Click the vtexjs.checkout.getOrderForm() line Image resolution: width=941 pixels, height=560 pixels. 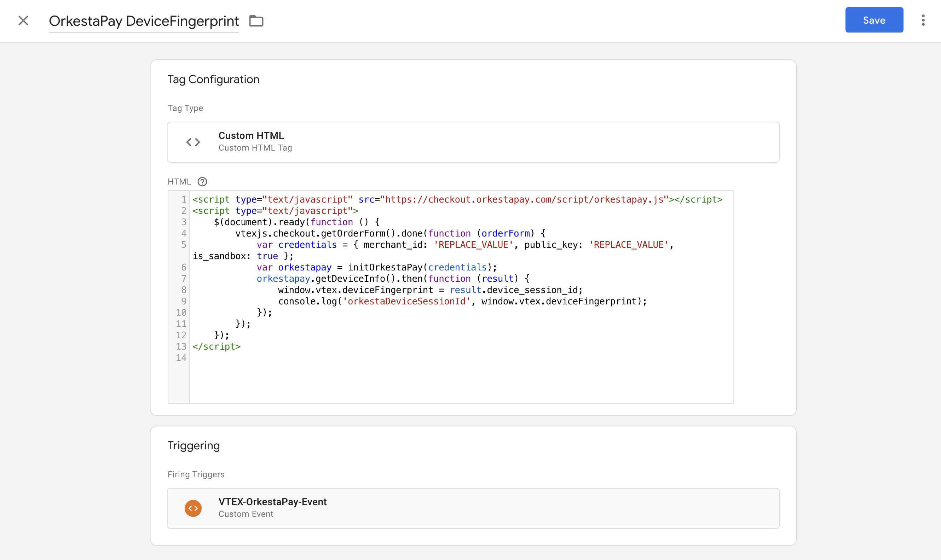[x=391, y=234]
